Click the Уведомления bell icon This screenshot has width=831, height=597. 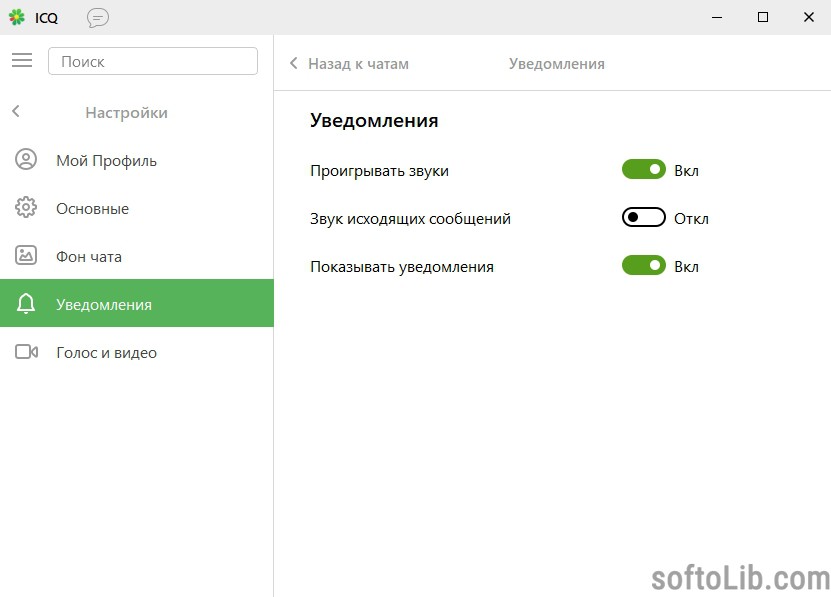coord(26,303)
